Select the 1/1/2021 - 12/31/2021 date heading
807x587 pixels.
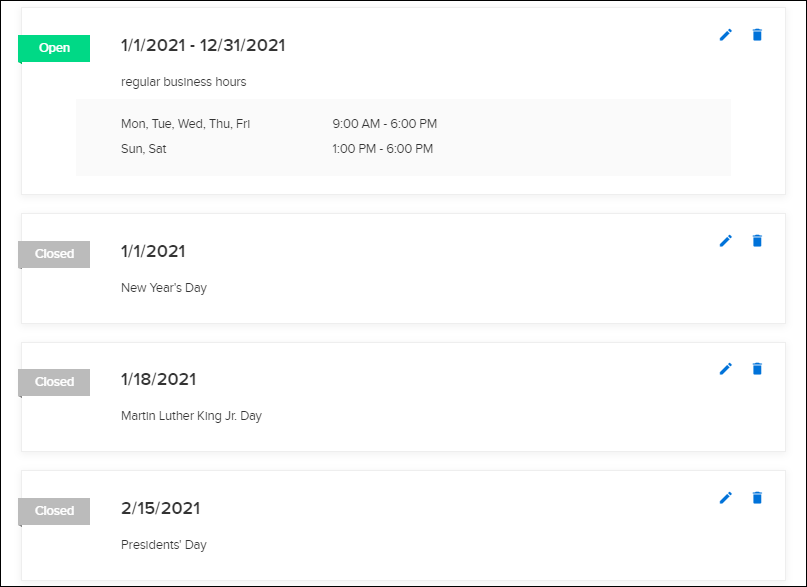tap(203, 45)
